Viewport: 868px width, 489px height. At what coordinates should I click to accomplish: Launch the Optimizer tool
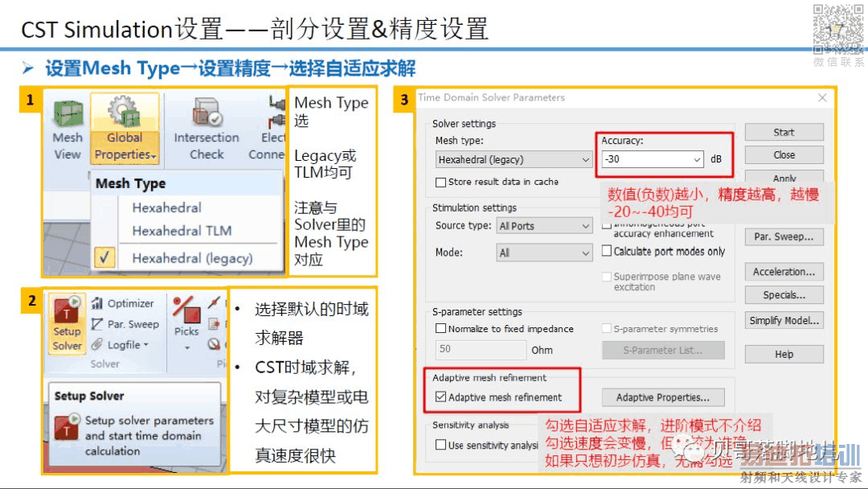coord(123,303)
